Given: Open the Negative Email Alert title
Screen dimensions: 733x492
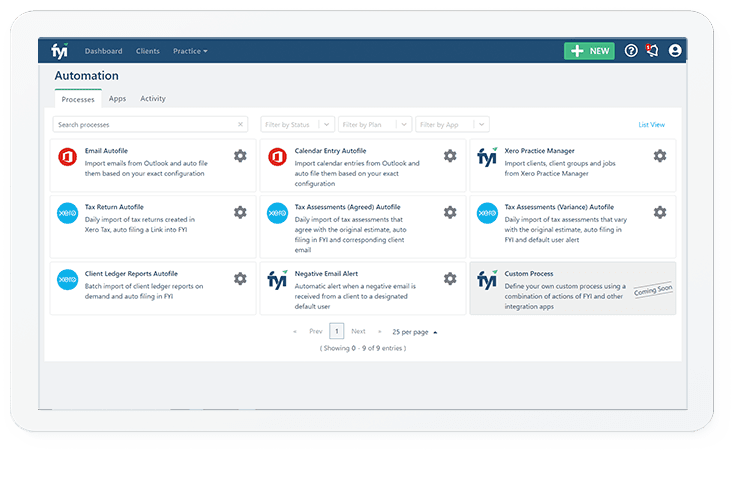Looking at the screenshot, I should coord(326,274).
